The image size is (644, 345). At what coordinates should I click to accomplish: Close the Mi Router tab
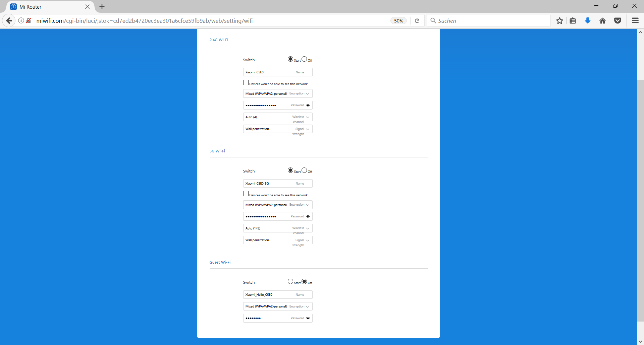(x=87, y=7)
